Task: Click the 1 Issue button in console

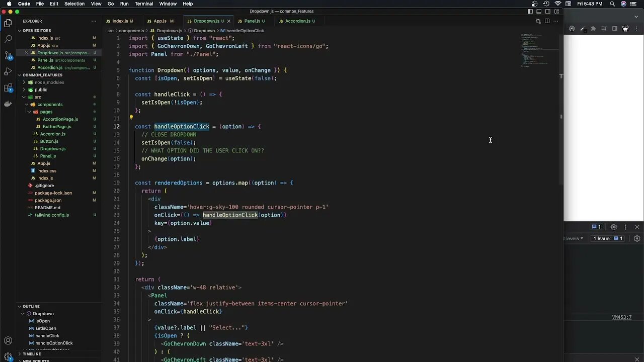Action: (608, 238)
